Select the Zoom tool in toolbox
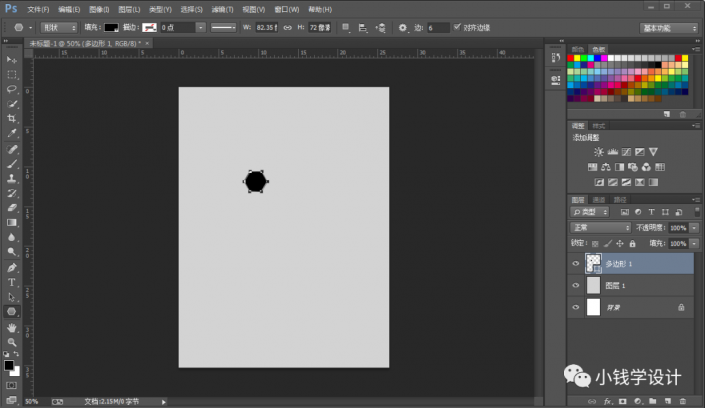Image resolution: width=705 pixels, height=408 pixels. [x=12, y=342]
